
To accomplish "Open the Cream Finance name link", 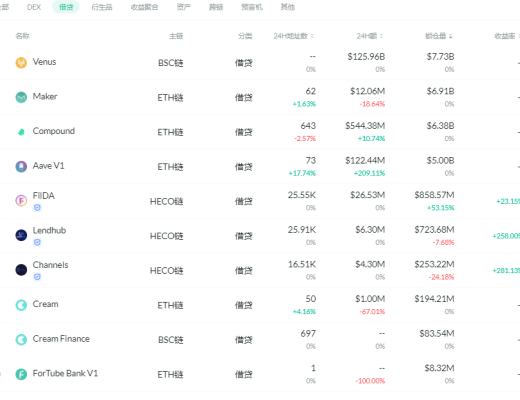I will (61, 339).
